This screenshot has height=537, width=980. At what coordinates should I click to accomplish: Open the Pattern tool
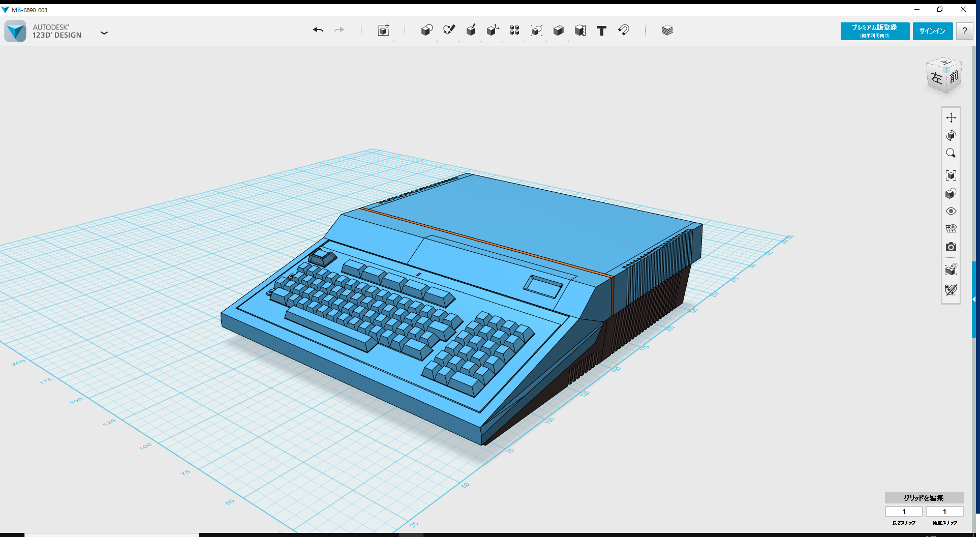(514, 31)
